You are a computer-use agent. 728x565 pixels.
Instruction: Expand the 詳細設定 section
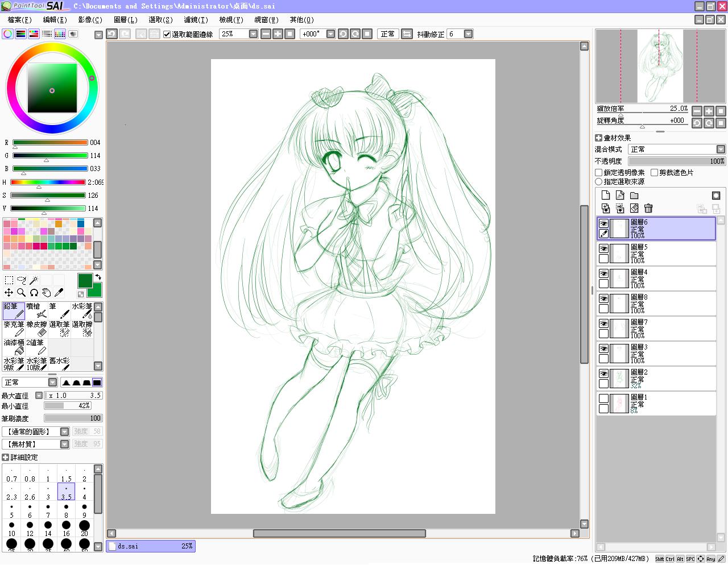point(6,458)
